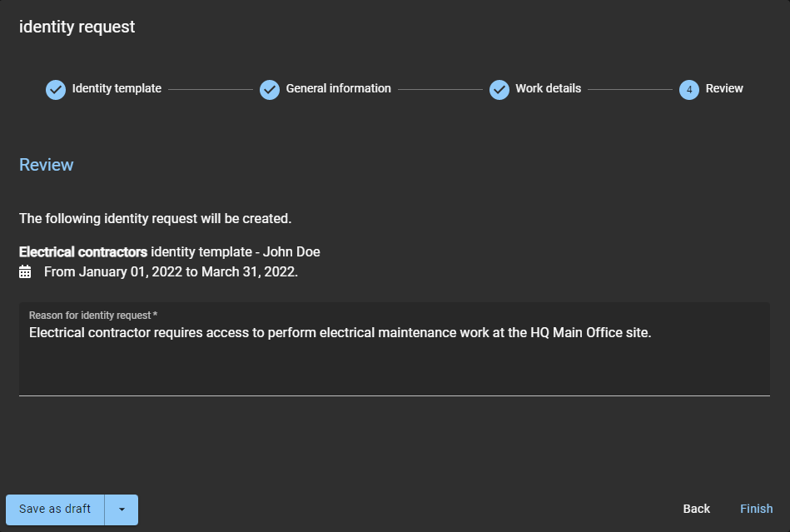Click the Identity template step checkmark icon
This screenshot has height=532, width=790.
[56, 89]
